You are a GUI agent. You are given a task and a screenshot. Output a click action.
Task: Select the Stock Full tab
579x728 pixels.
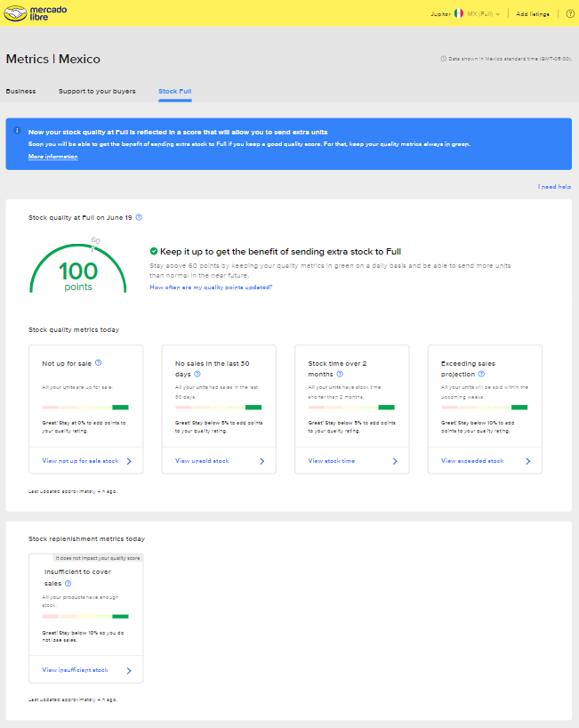click(174, 91)
